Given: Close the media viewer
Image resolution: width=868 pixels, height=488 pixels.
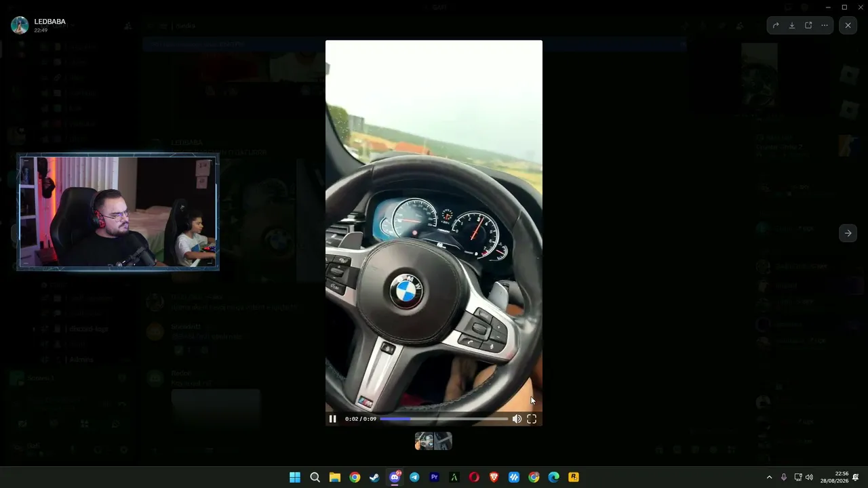Looking at the screenshot, I should coord(848,26).
